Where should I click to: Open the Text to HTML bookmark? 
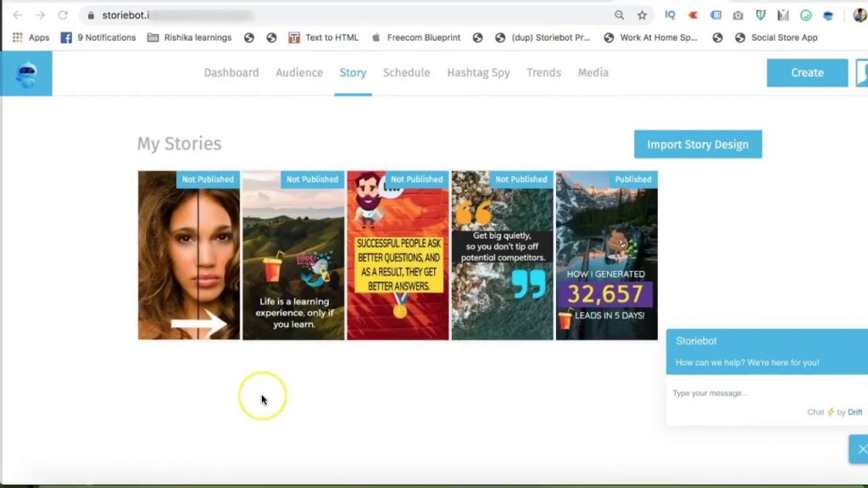point(323,37)
